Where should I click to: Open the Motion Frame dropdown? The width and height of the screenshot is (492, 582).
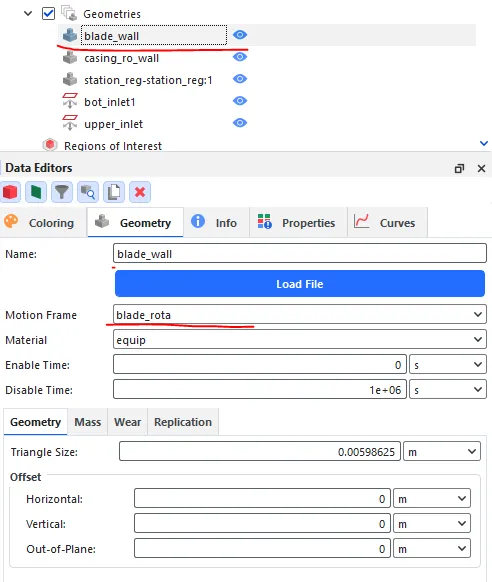pos(300,314)
